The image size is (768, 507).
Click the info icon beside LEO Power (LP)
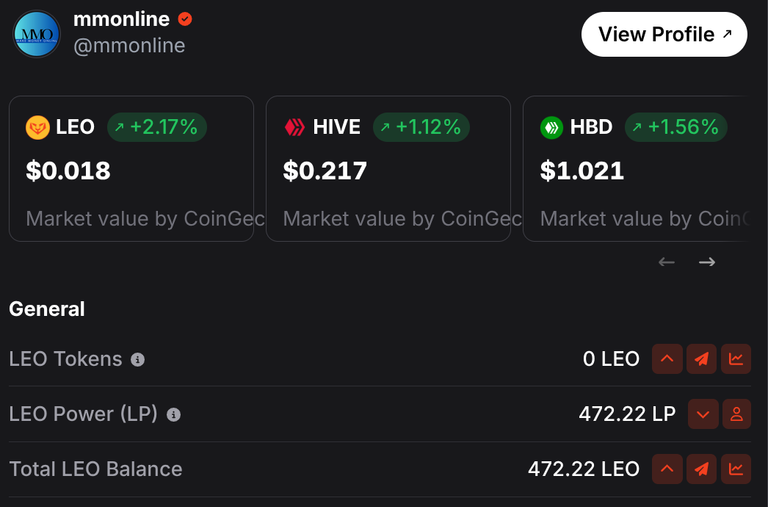coord(173,415)
